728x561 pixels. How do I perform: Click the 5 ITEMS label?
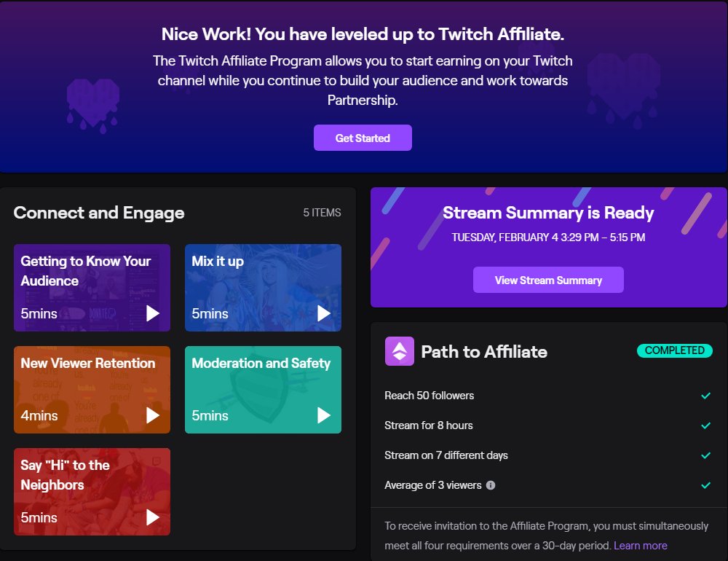323,213
